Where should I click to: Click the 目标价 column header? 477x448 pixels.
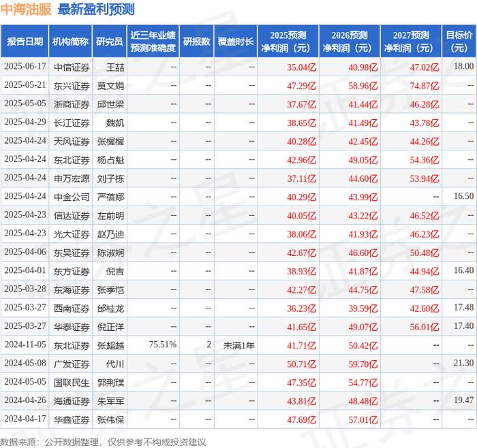[x=459, y=42]
